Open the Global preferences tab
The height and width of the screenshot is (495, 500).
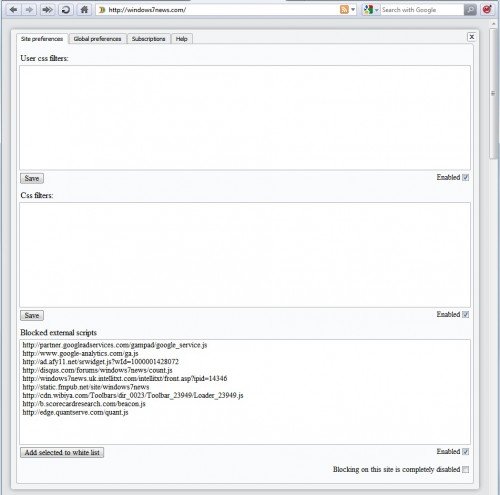pyautogui.click(x=97, y=39)
